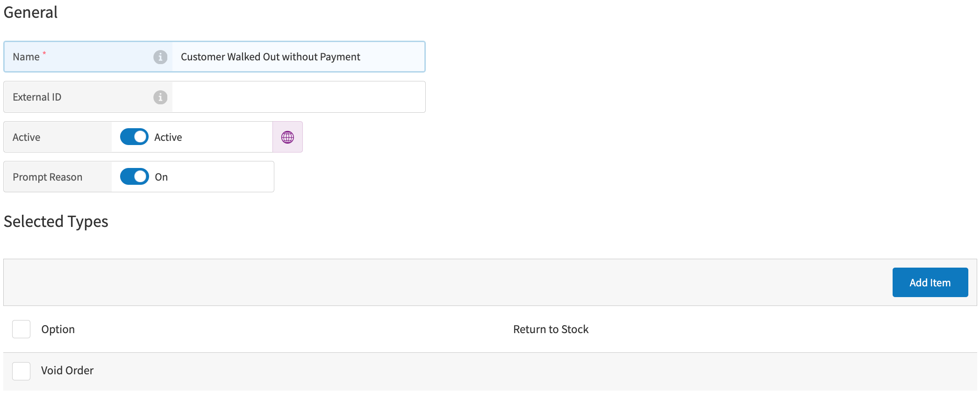Click the External ID info icon
The image size is (980, 393).
(x=160, y=97)
